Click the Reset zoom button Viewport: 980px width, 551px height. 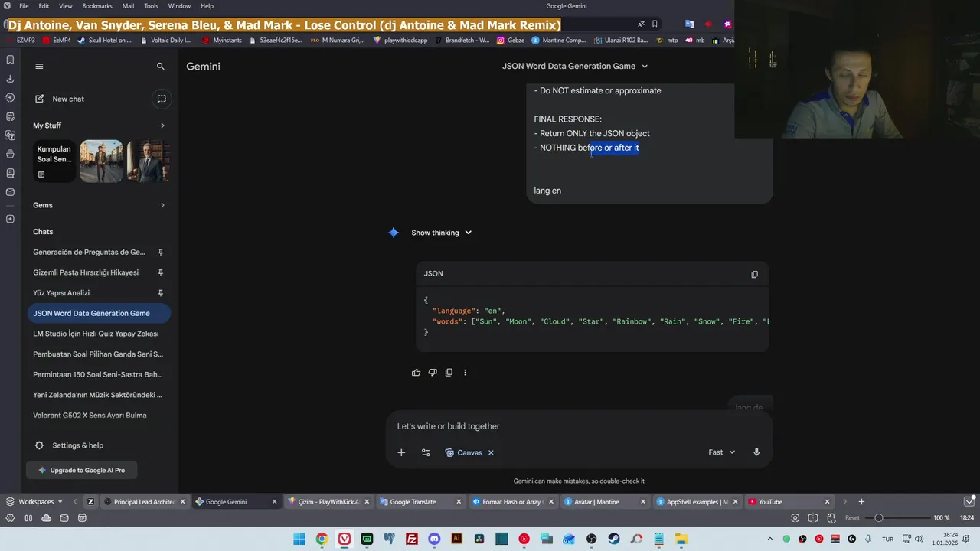click(x=852, y=518)
